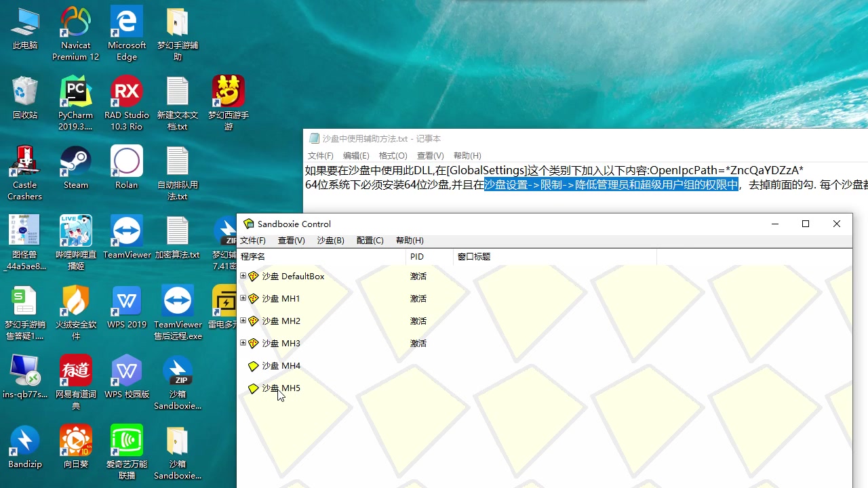Open Notepad 编辑(E) menu
The image size is (868, 488).
point(356,156)
